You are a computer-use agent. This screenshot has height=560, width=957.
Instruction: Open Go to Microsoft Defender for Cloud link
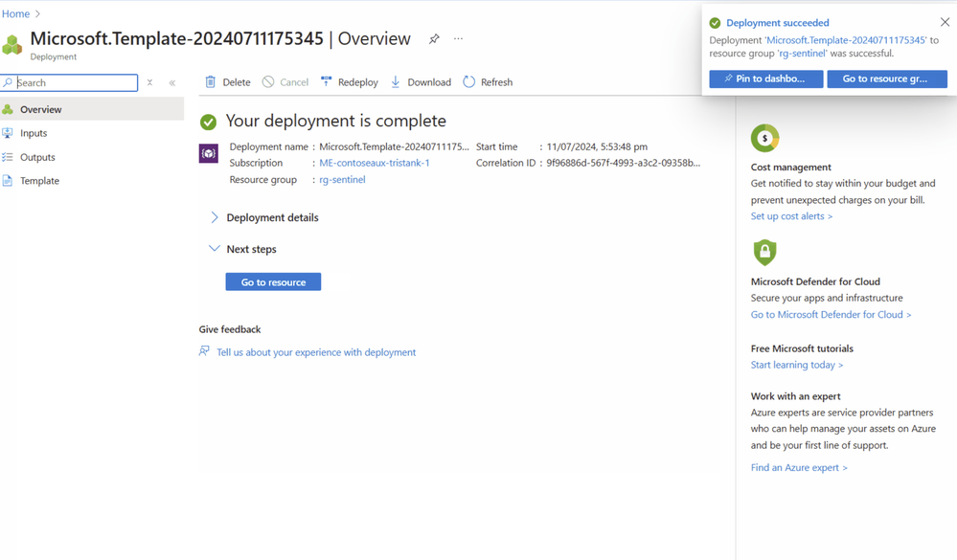[x=831, y=314]
